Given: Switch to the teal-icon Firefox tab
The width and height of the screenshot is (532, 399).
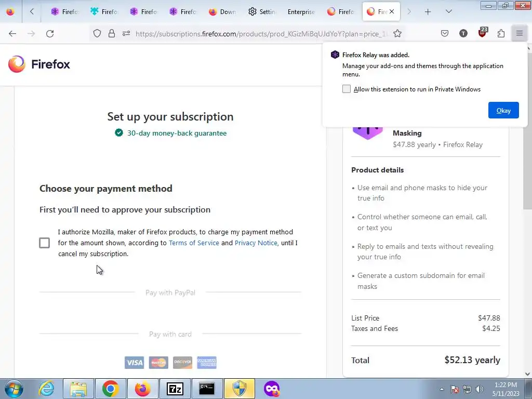Looking at the screenshot, I should tap(104, 11).
